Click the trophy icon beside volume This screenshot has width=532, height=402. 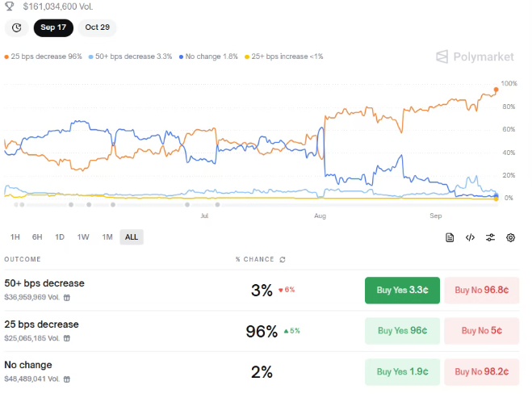[x=10, y=6]
